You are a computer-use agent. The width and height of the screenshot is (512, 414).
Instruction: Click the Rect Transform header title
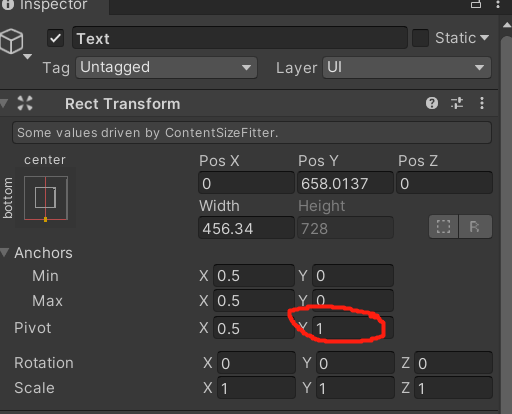[x=122, y=104]
